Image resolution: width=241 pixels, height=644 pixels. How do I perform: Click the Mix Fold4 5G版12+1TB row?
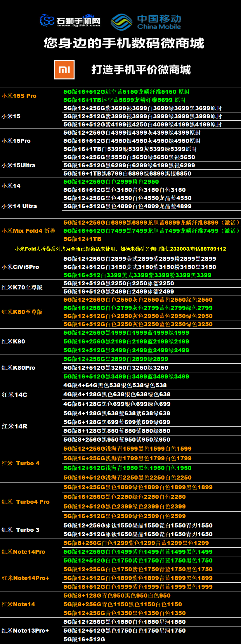(x=152, y=239)
